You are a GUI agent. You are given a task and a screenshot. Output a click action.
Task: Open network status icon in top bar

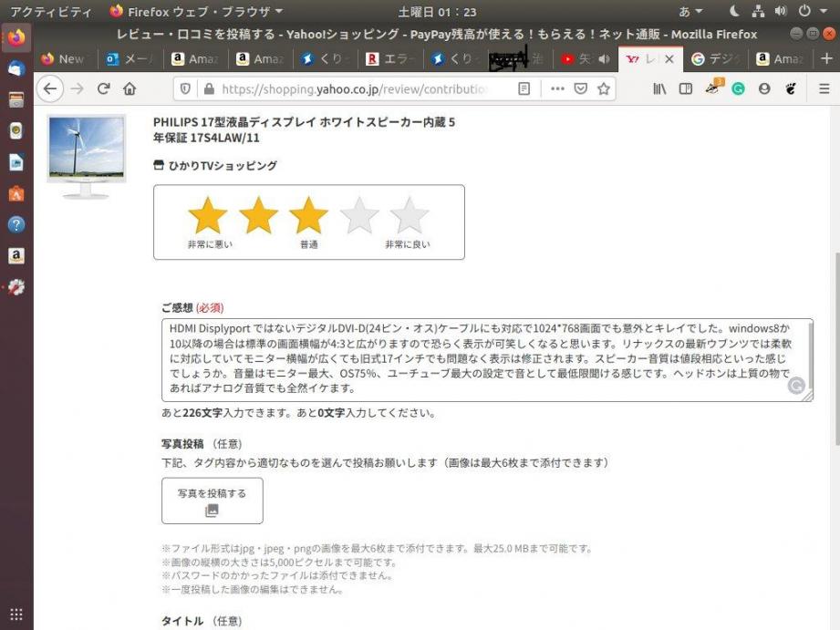(758, 11)
